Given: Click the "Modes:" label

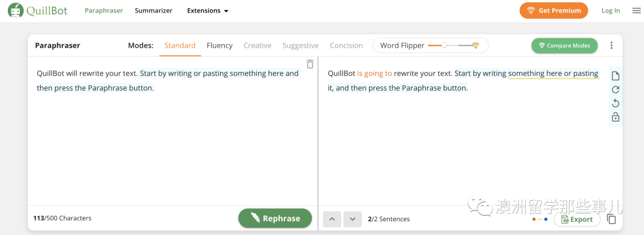Looking at the screenshot, I should tap(141, 45).
